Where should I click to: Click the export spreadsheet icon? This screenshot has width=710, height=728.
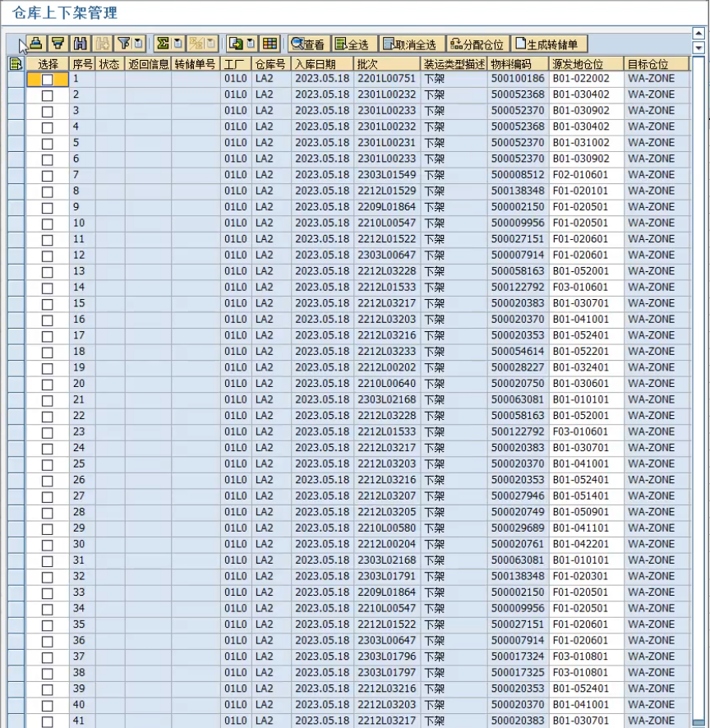coord(235,44)
